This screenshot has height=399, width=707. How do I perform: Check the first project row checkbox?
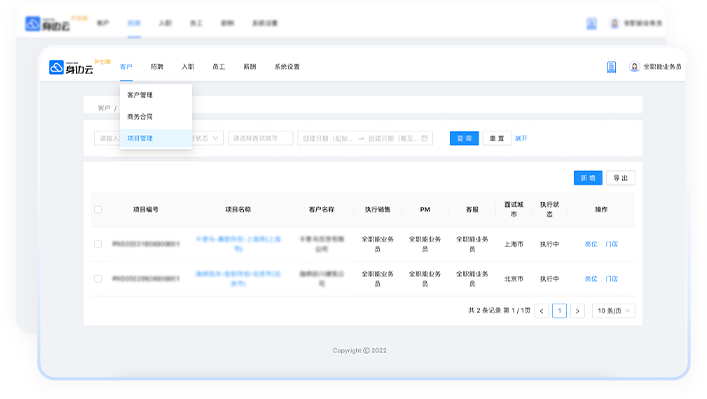(x=98, y=244)
